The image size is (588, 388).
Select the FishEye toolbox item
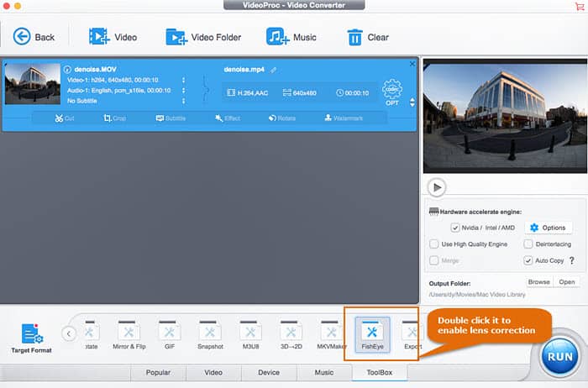tap(372, 335)
